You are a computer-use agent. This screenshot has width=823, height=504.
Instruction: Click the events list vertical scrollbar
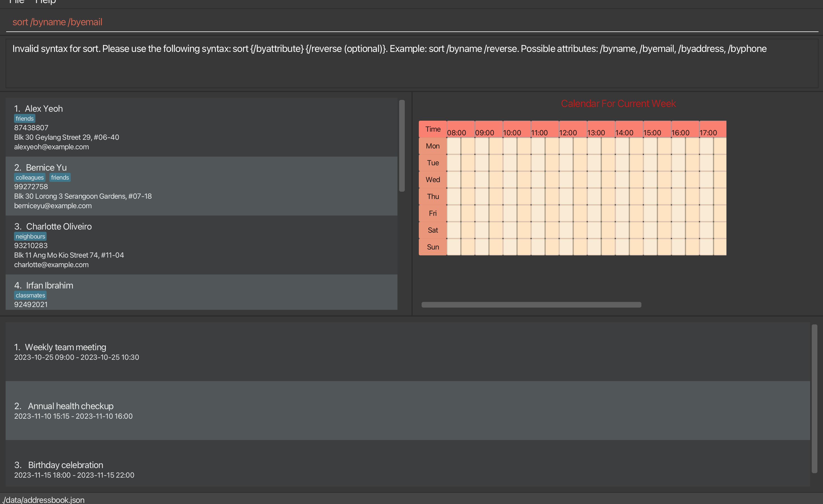814,398
